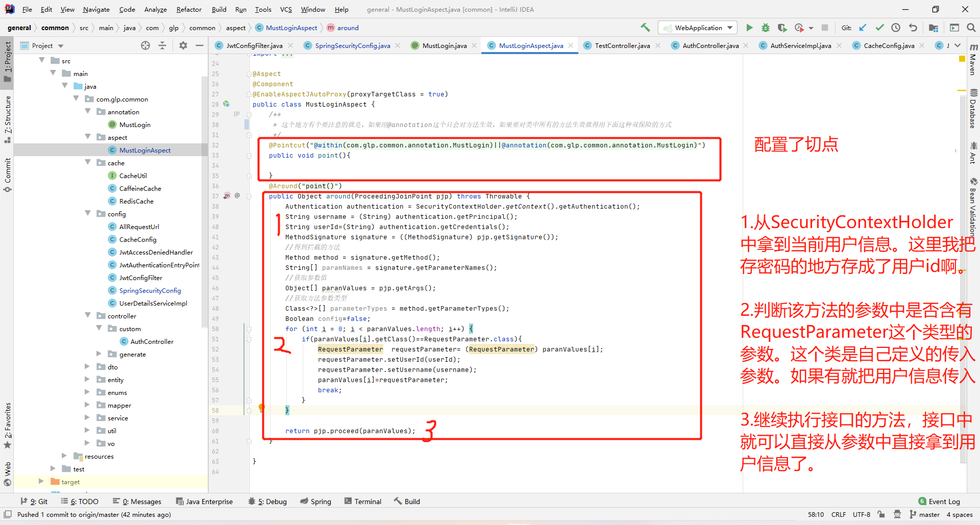Show hidden editor tabs dropdown
This screenshot has height=525, width=980.
point(958,45)
